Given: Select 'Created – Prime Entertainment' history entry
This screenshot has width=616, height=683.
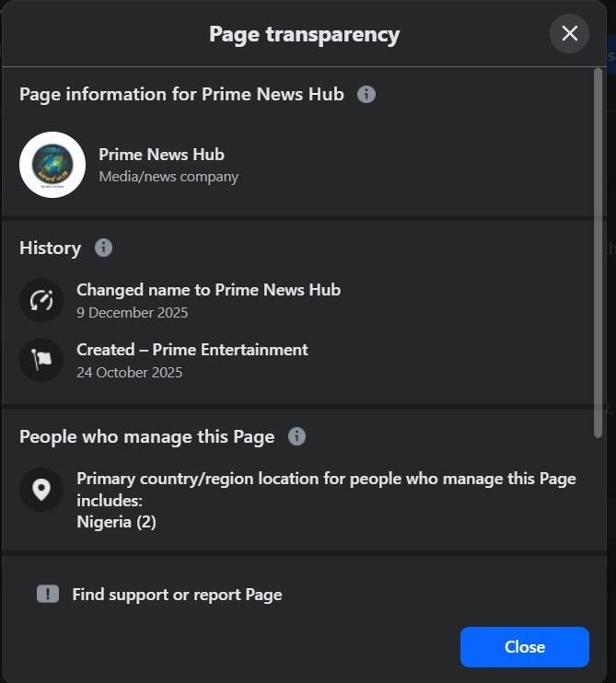Looking at the screenshot, I should (x=192, y=350).
